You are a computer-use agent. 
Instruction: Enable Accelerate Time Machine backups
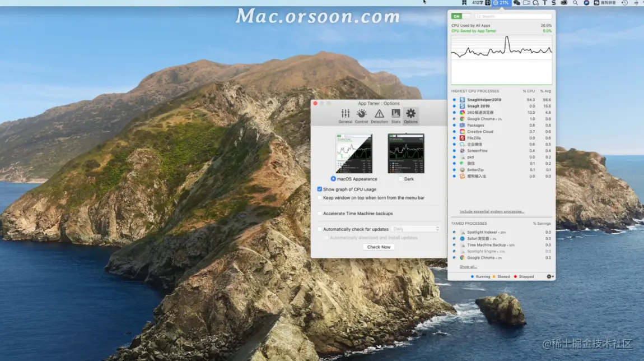click(x=320, y=214)
